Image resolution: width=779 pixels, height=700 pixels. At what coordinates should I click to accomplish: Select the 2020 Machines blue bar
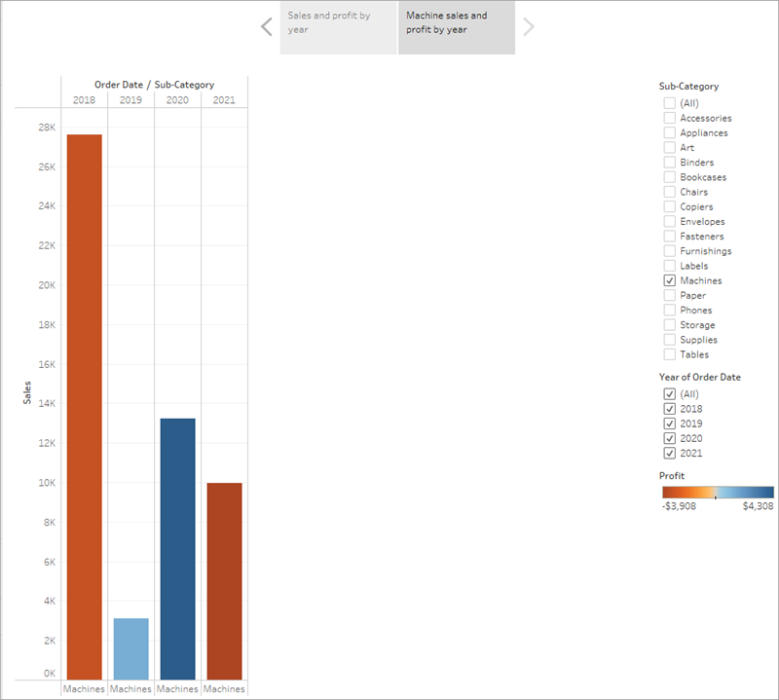click(x=177, y=548)
